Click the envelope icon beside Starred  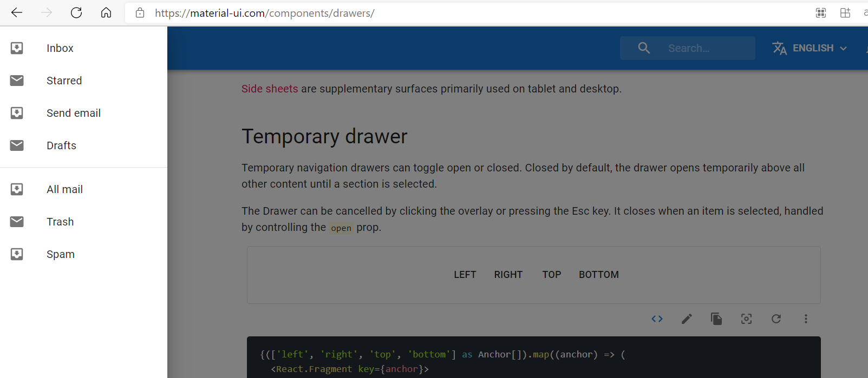click(17, 81)
